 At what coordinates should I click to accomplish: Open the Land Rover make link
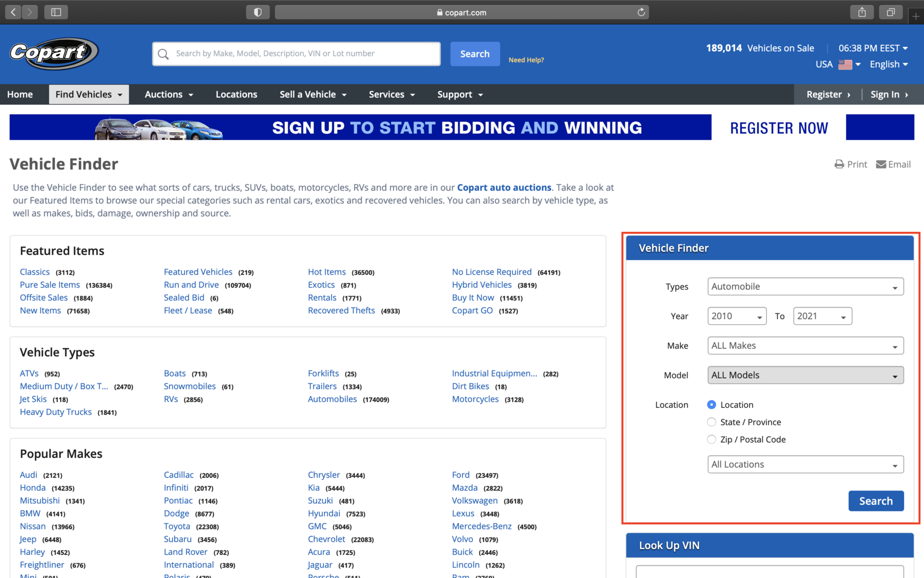pos(185,552)
